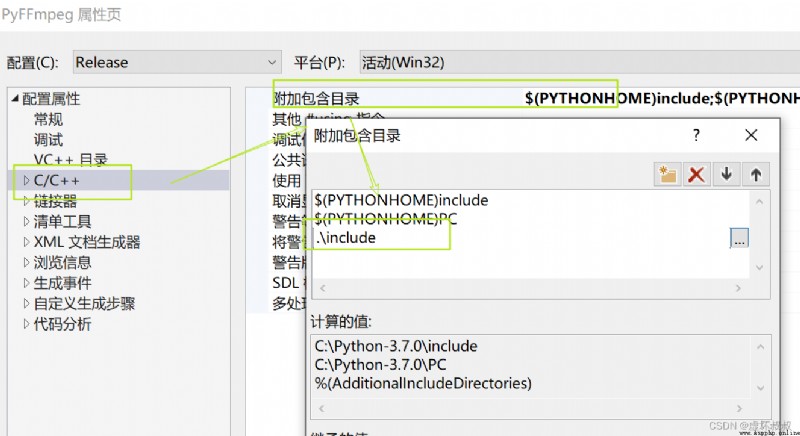This screenshot has height=436, width=800.
Task: Select 自定义生成步骤 in the tree
Action: click(x=84, y=303)
